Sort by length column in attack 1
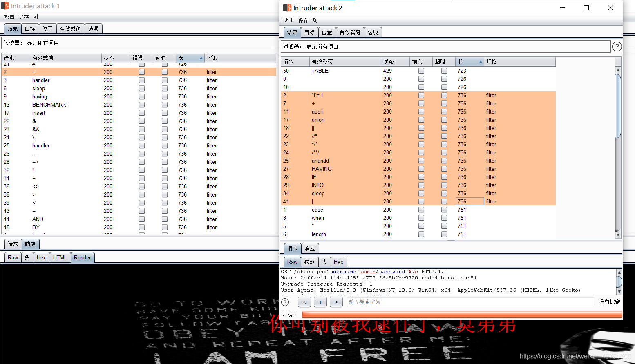The image size is (635, 364). [x=190, y=58]
